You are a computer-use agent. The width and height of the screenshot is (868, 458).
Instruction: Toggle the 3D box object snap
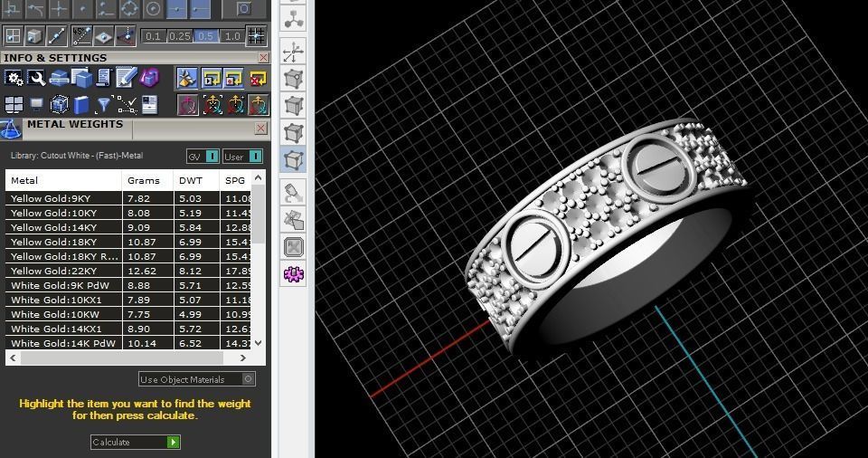(34, 36)
